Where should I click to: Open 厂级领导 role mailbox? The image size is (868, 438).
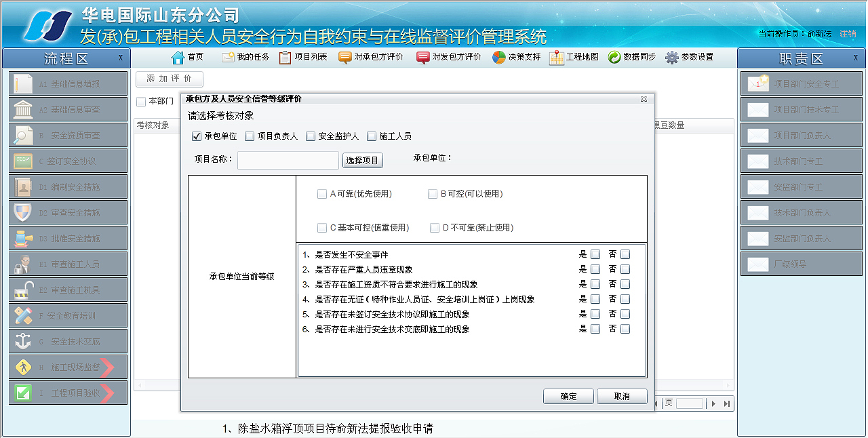[x=802, y=264]
